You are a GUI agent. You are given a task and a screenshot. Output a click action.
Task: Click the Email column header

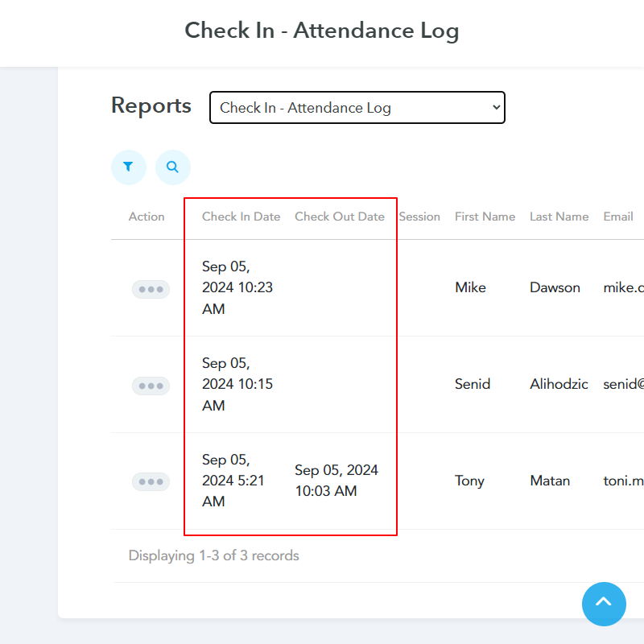tap(618, 216)
